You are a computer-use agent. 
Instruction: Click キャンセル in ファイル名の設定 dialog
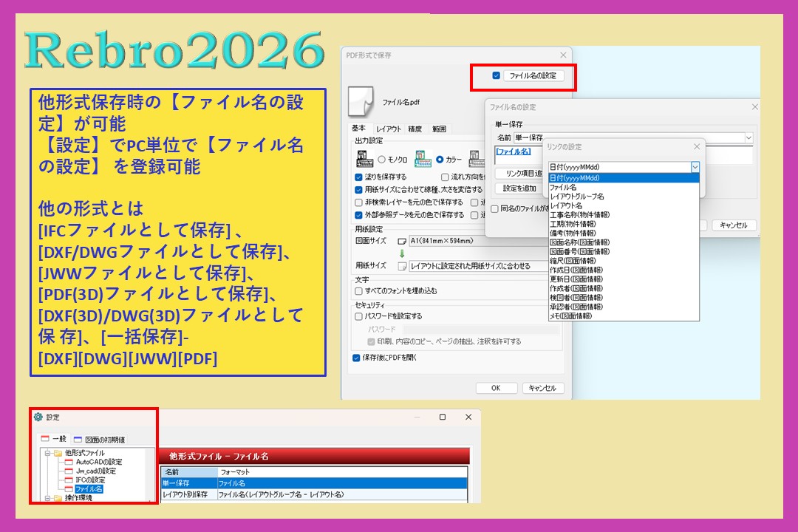pyautogui.click(x=734, y=225)
